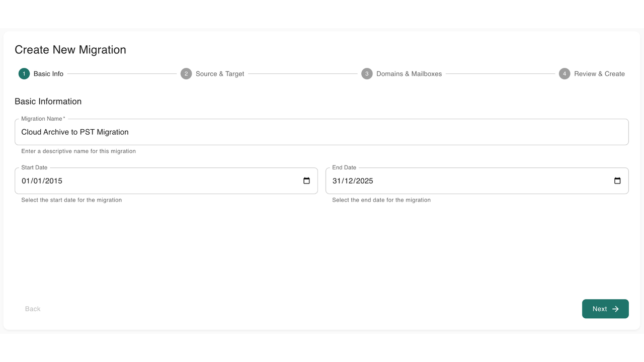644x362 pixels.
Task: Open the Start Date calendar picker icon
Action: 306,180
